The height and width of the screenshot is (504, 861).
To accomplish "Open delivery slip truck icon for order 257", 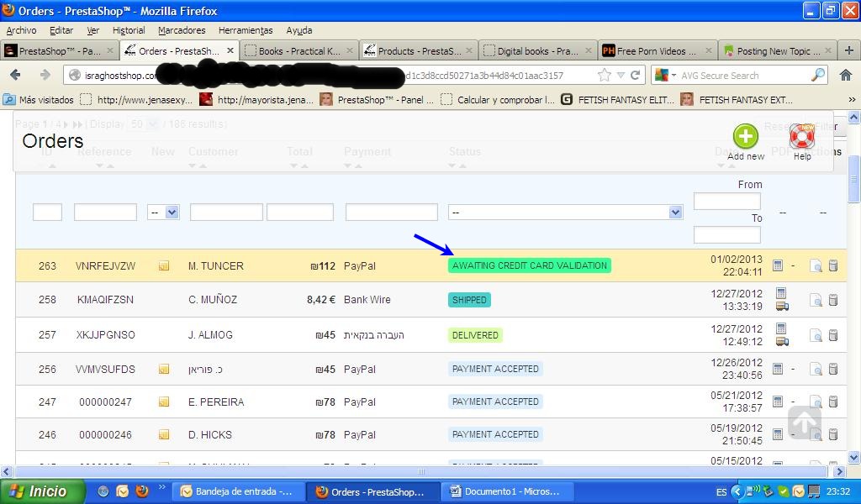I will click(782, 342).
